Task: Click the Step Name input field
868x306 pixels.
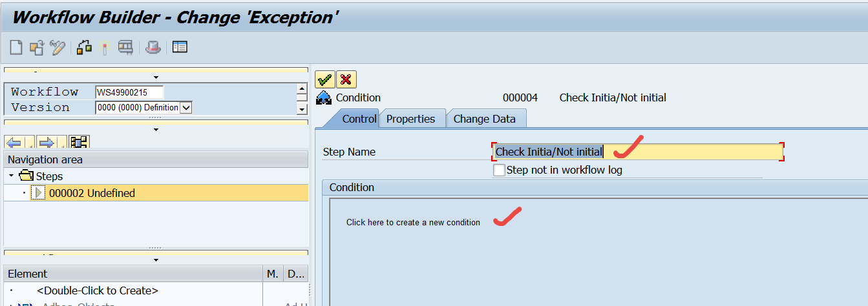Action: pos(637,152)
